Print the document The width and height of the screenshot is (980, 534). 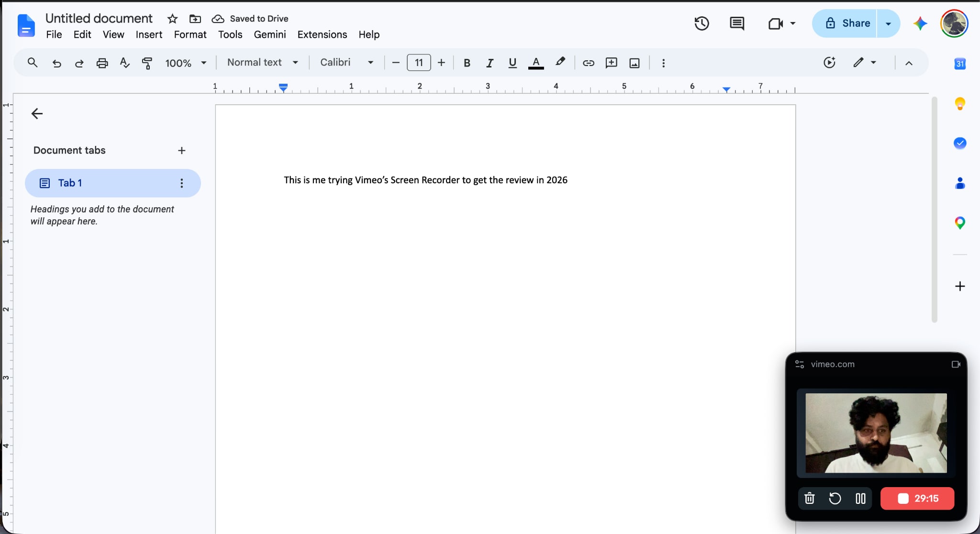coord(102,63)
